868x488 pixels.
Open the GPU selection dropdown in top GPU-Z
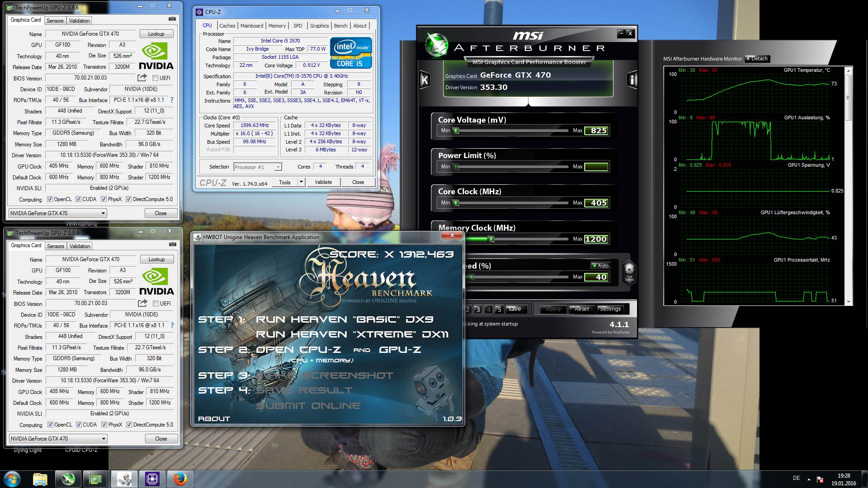pyautogui.click(x=58, y=213)
